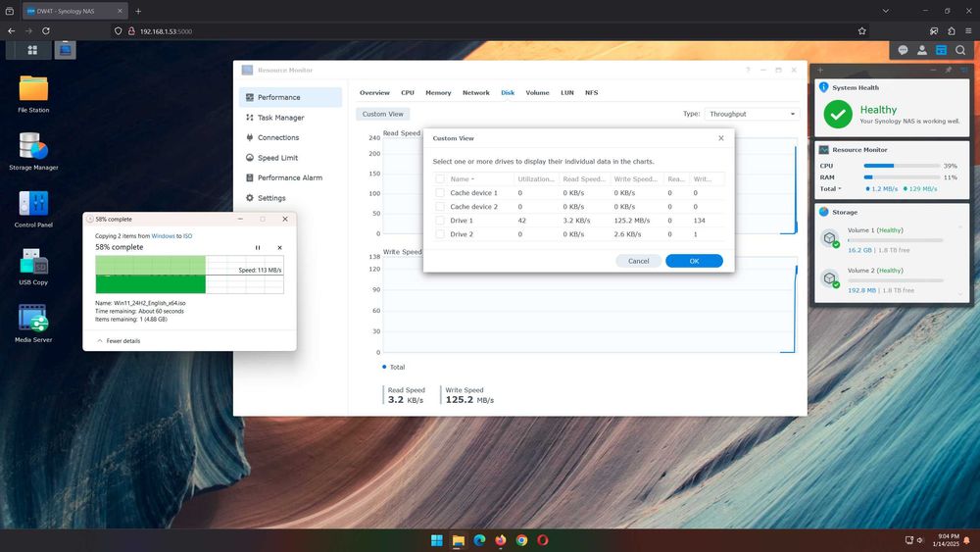
Task: Follow the ISO destination link in copy dialog
Action: click(187, 235)
